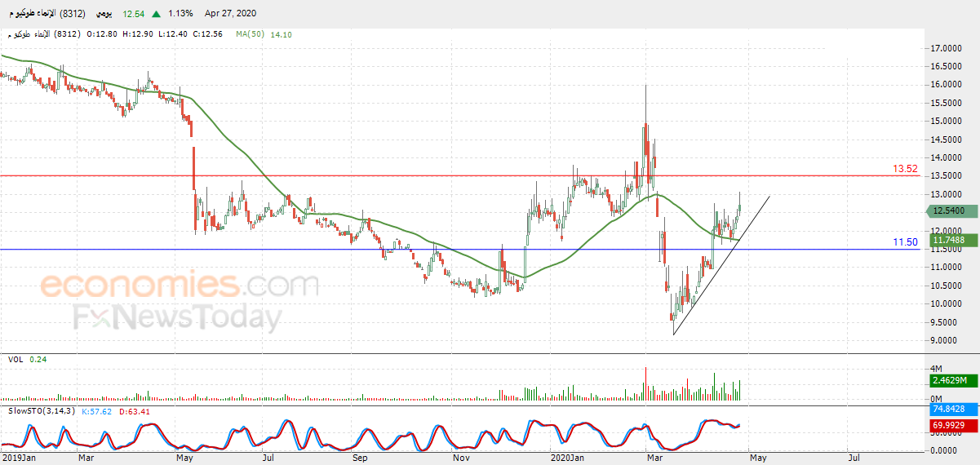Image resolution: width=980 pixels, height=465 pixels.
Task: Click the VOL 0.24 volume label
Action: [x=27, y=359]
